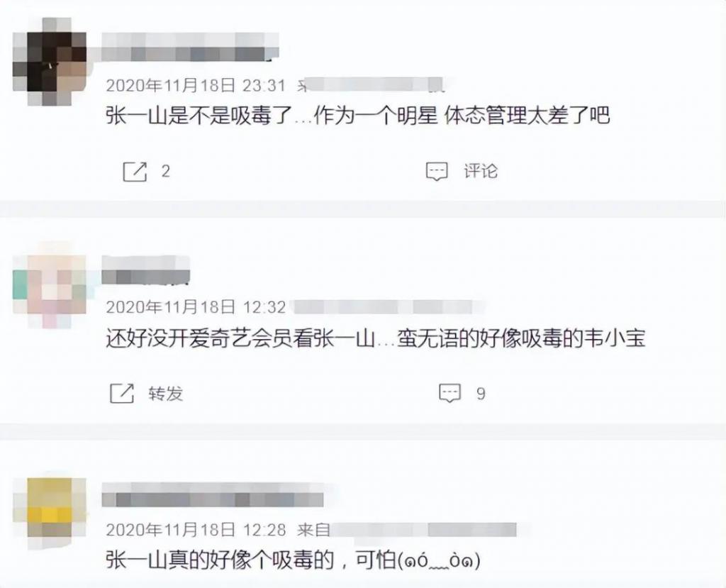Viewport: 726px width, 588px height.
Task: Click the blurred username of the first post
Action: pyautogui.click(x=190, y=48)
